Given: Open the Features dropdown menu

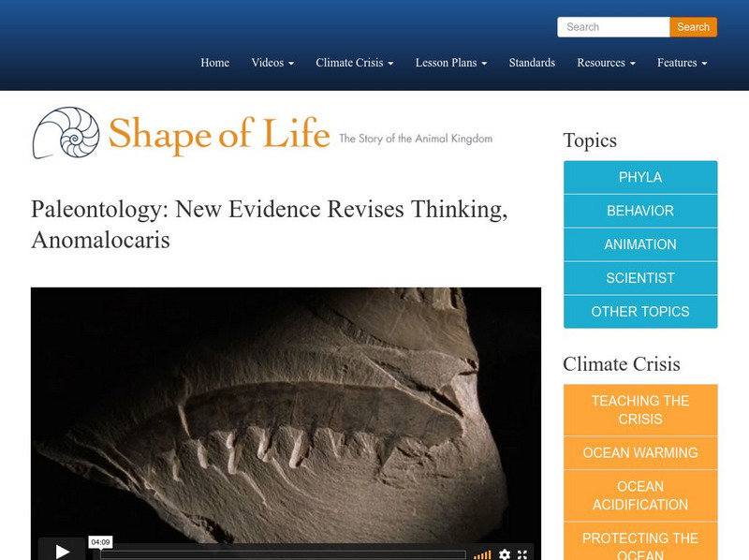Looking at the screenshot, I should tap(680, 62).
